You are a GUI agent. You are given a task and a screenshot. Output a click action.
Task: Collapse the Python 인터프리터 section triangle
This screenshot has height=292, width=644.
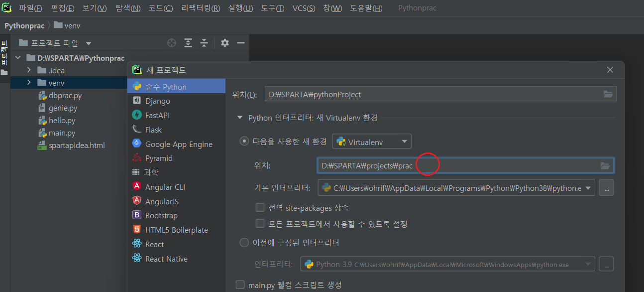pos(241,118)
